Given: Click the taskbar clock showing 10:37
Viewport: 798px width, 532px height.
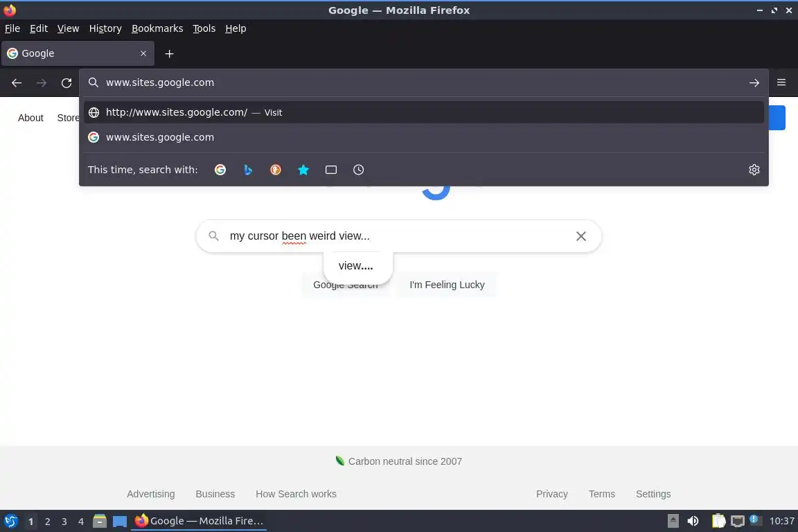Looking at the screenshot, I should click(x=781, y=521).
